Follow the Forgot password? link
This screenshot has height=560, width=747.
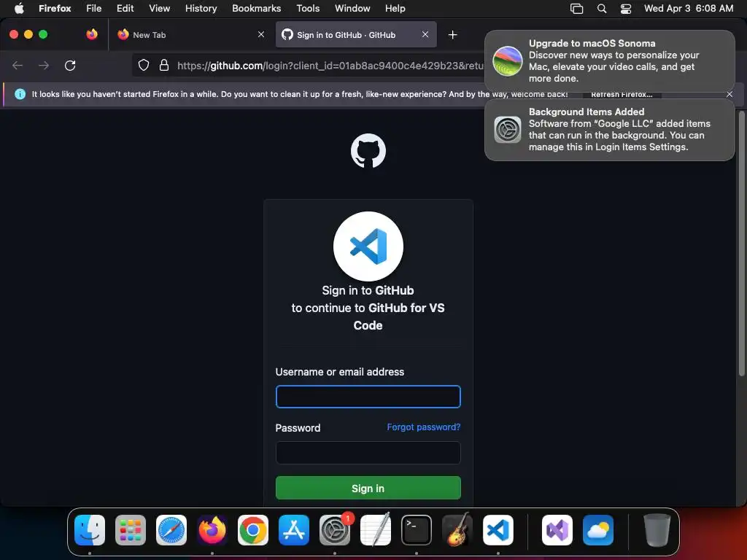424,427
